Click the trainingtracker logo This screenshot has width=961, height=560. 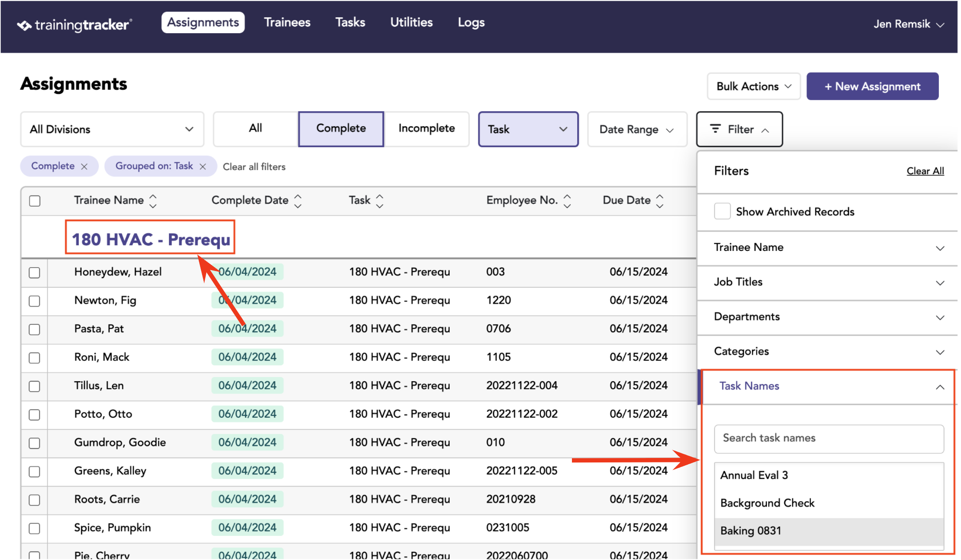point(75,25)
